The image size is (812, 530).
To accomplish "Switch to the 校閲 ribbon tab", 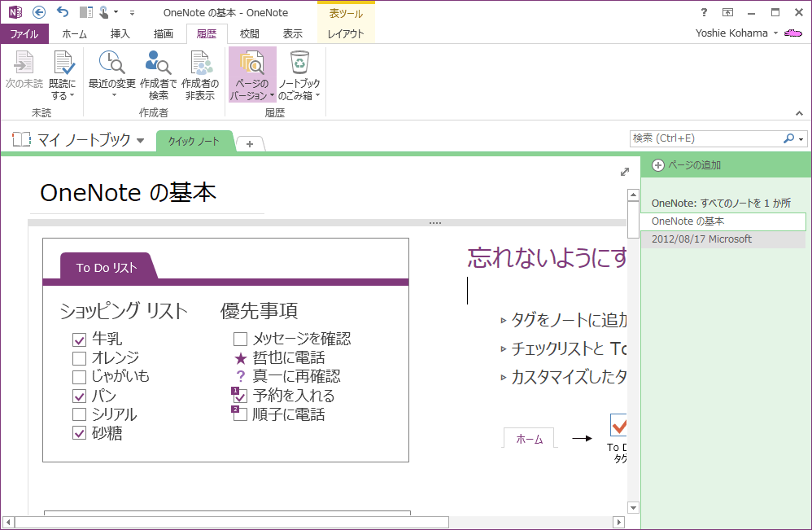I will pyautogui.click(x=250, y=33).
